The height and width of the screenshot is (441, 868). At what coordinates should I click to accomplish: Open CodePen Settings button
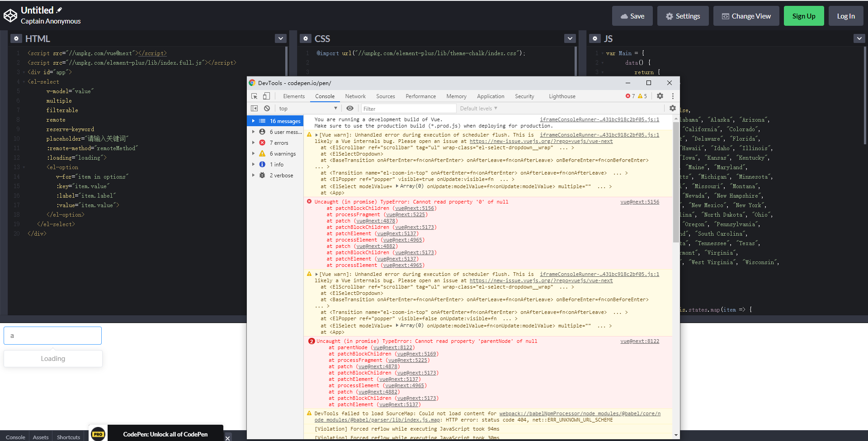(683, 16)
